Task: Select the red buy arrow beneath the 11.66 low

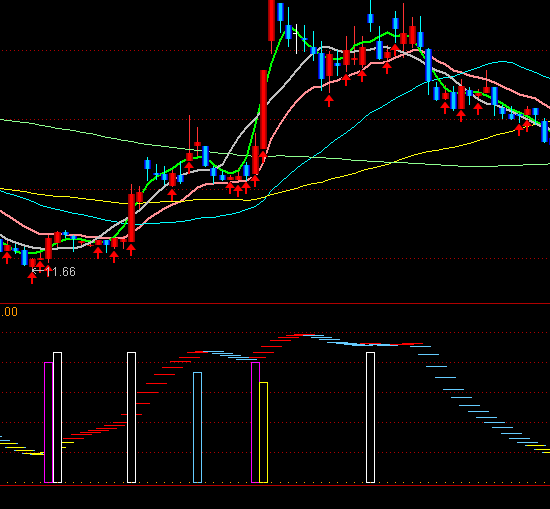Action: click(32, 278)
